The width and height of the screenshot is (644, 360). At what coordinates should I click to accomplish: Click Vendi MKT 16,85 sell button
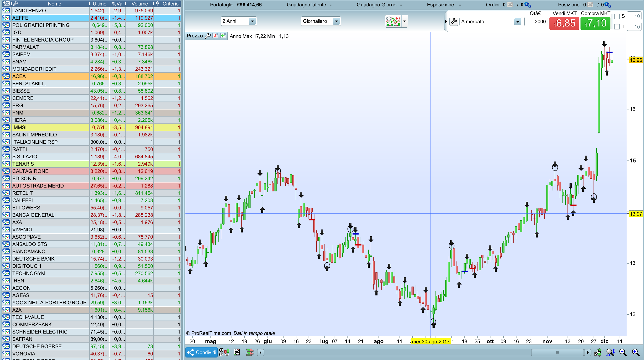point(564,23)
